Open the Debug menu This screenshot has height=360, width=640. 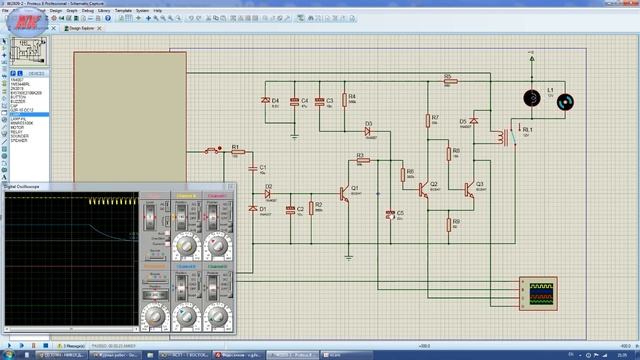click(88, 10)
